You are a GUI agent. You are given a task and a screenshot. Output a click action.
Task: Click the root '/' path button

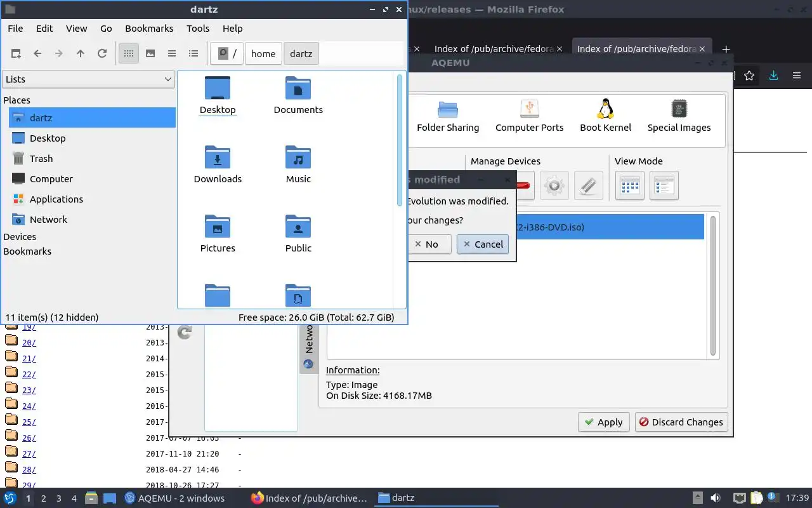pos(227,54)
